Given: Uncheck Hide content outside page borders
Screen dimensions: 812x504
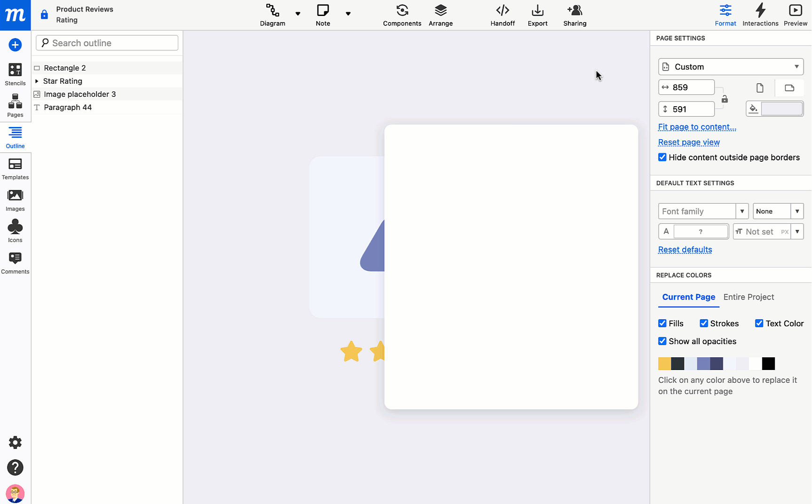Looking at the screenshot, I should (x=662, y=157).
